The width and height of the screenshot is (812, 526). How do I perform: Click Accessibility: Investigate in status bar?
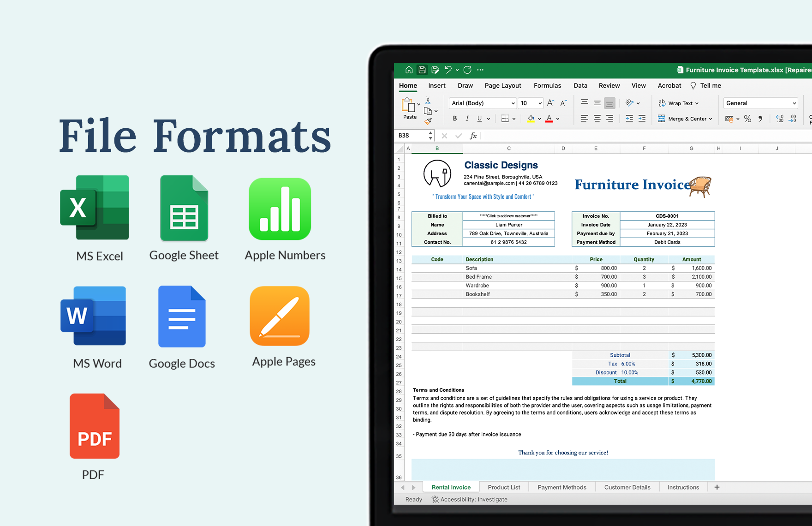[469, 499]
